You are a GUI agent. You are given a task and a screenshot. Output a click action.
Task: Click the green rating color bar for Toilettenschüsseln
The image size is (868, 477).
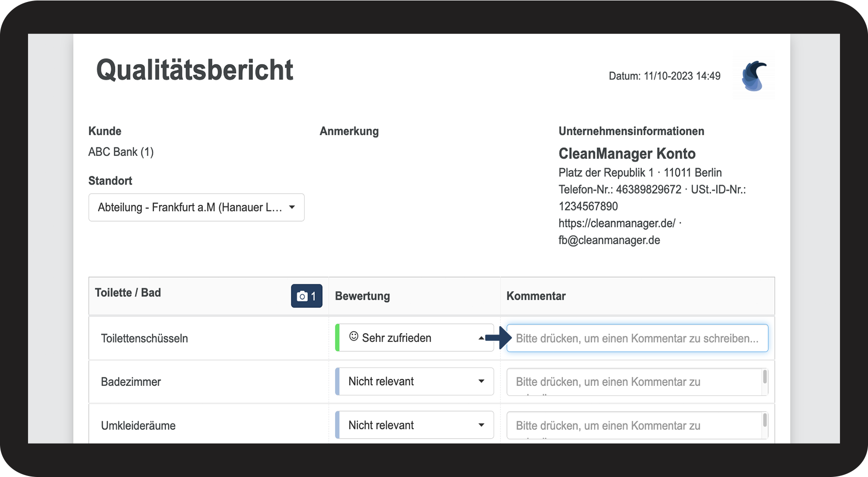[337, 338]
